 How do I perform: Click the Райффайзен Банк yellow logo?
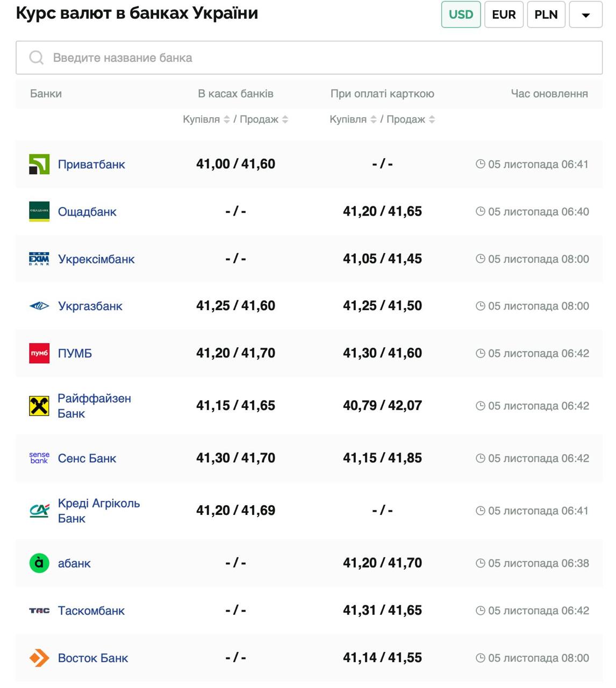tap(39, 406)
